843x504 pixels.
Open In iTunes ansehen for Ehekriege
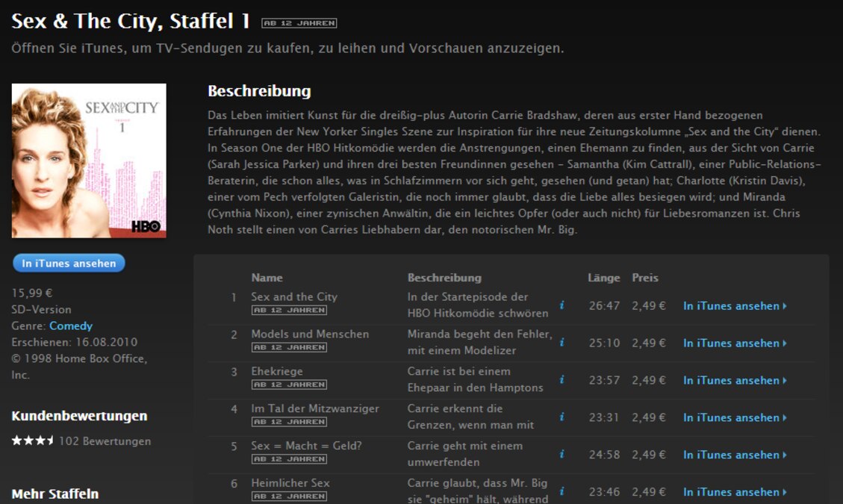click(x=735, y=380)
